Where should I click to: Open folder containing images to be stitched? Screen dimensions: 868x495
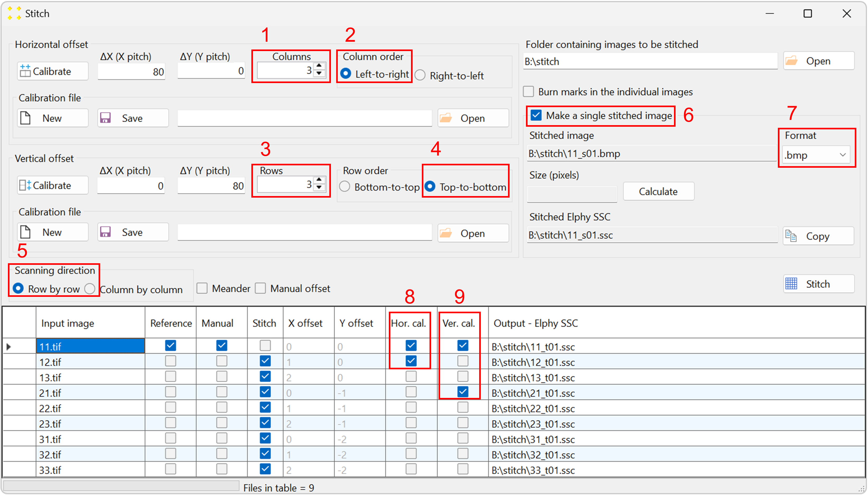tap(819, 61)
